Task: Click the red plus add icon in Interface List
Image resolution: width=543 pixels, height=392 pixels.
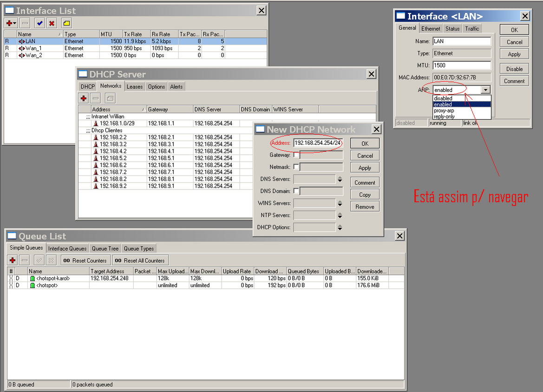Action: tap(9, 23)
